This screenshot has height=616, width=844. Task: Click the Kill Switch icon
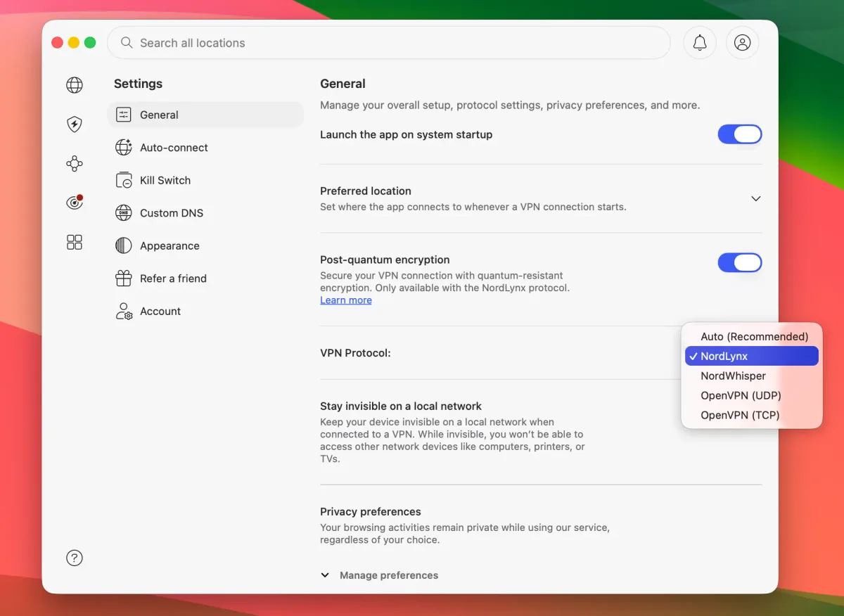[x=124, y=180]
